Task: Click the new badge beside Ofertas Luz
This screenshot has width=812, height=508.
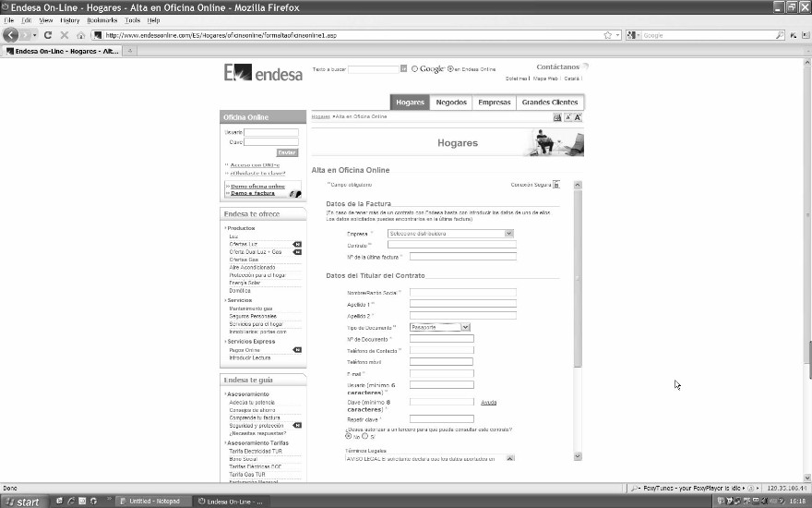Action: (x=297, y=244)
